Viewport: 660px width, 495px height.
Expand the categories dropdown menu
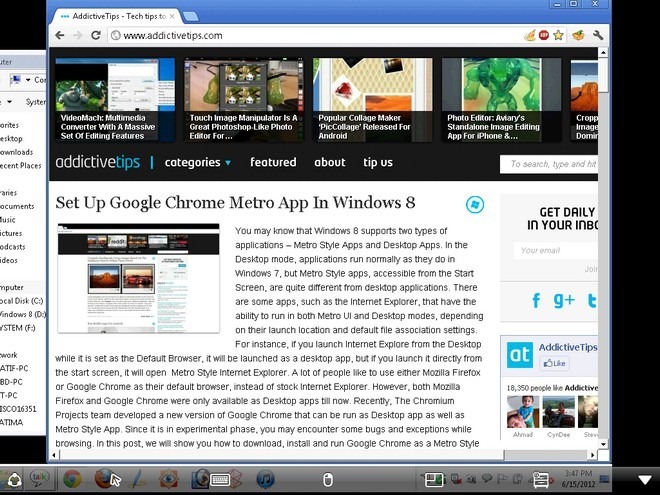(198, 162)
